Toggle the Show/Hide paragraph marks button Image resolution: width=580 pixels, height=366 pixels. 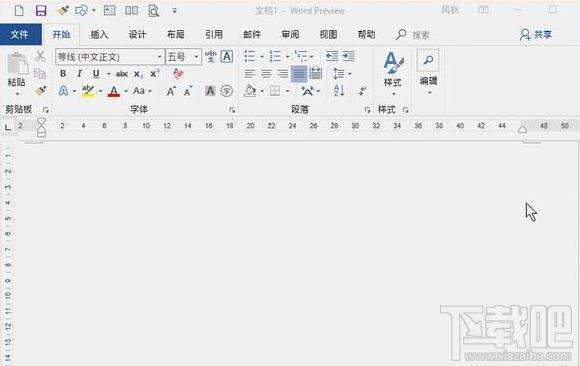362,90
